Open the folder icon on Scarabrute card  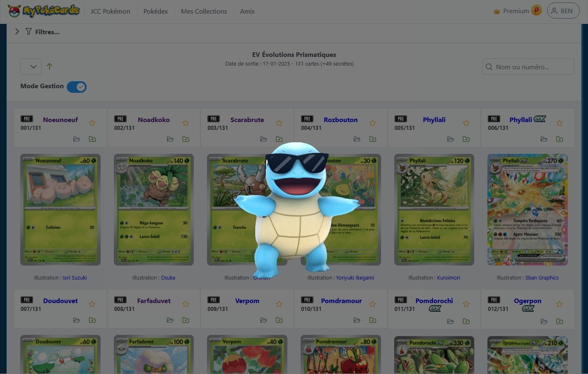263,139
